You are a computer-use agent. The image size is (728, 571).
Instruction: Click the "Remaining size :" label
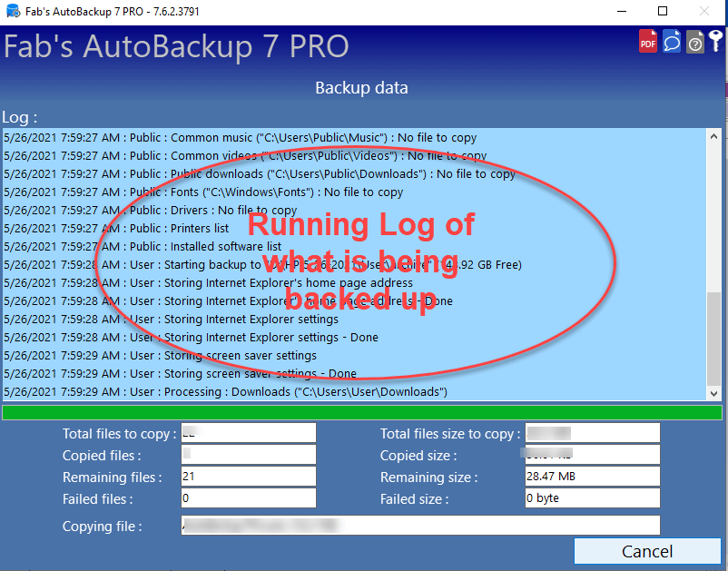tap(429, 477)
